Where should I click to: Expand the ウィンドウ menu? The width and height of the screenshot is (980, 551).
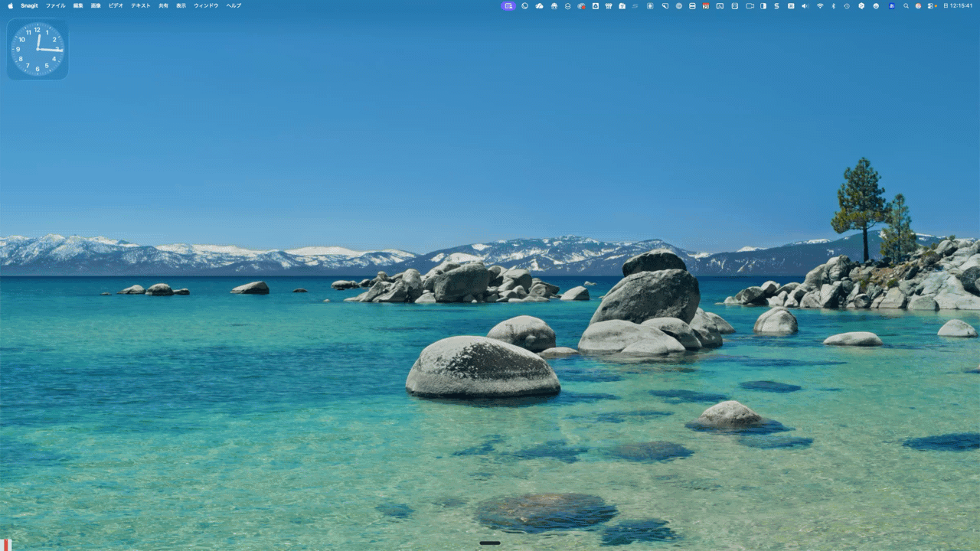pos(206,5)
